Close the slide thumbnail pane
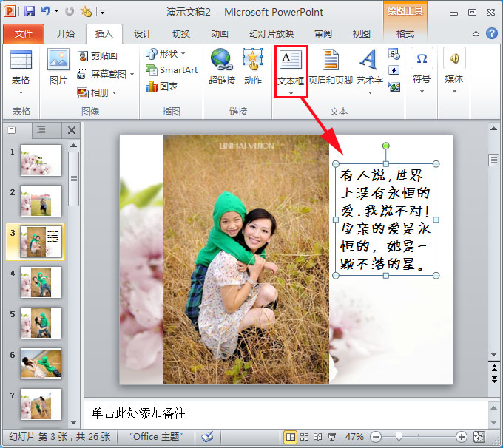Image resolution: width=503 pixels, height=448 pixels. pyautogui.click(x=72, y=130)
